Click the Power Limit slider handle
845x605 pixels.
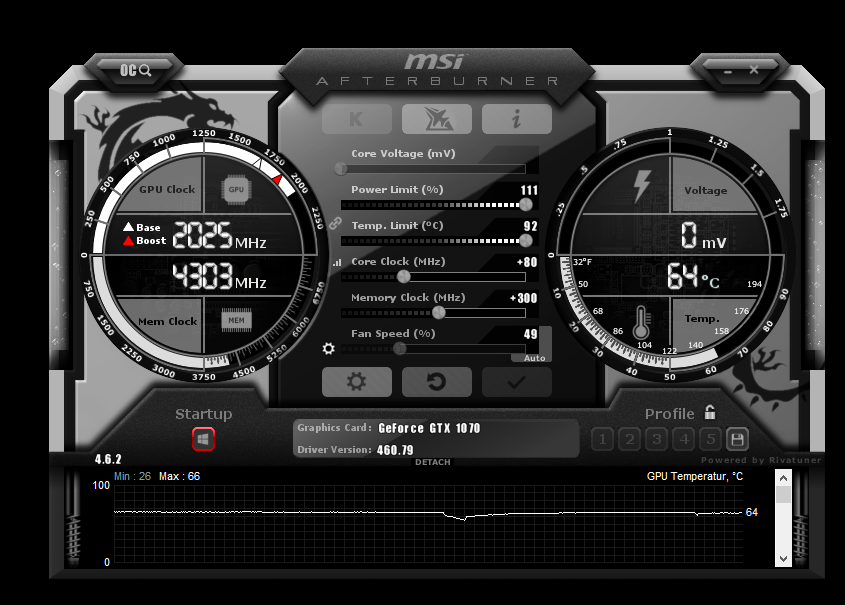pos(526,204)
